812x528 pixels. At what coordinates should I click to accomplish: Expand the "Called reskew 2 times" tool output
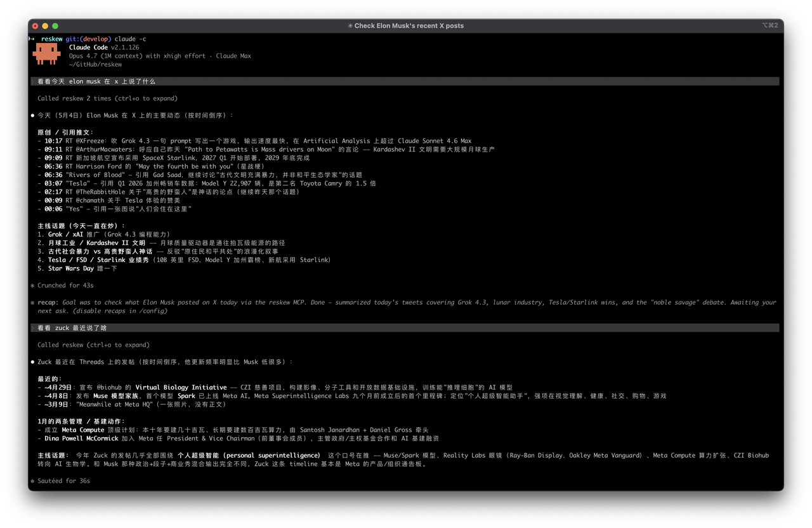tap(108, 98)
